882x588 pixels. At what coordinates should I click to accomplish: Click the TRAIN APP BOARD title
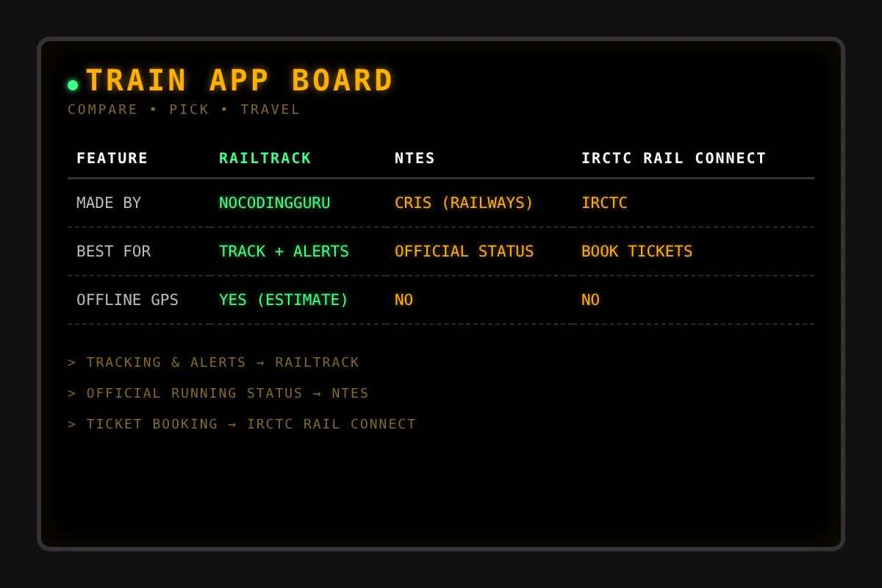tap(240, 81)
